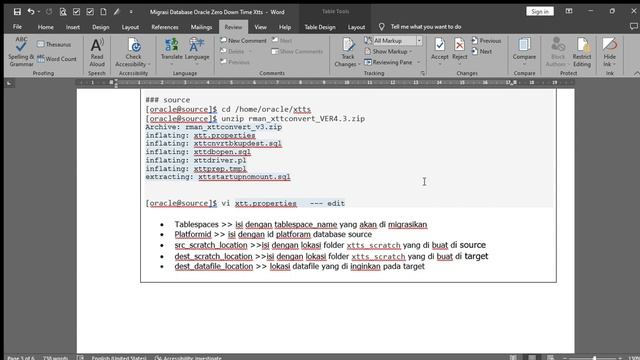Open the Help tab
The image size is (640, 360).
(x=284, y=27)
